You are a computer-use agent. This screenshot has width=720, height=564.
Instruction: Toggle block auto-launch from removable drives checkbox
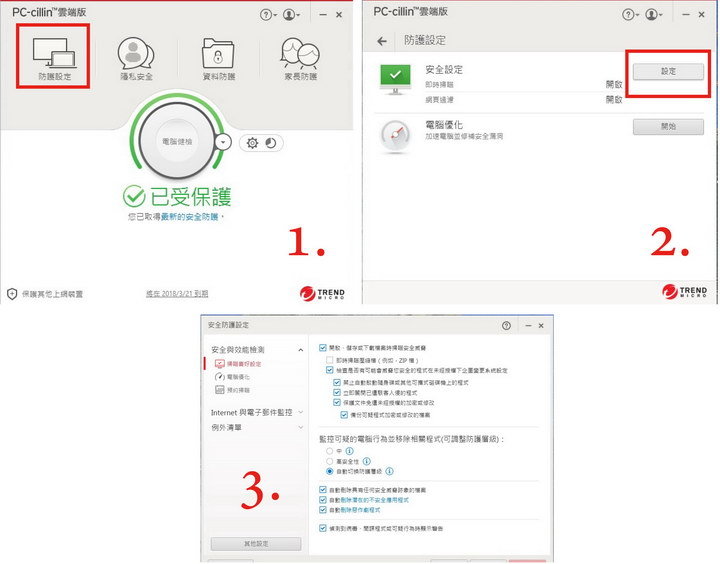coord(337,382)
